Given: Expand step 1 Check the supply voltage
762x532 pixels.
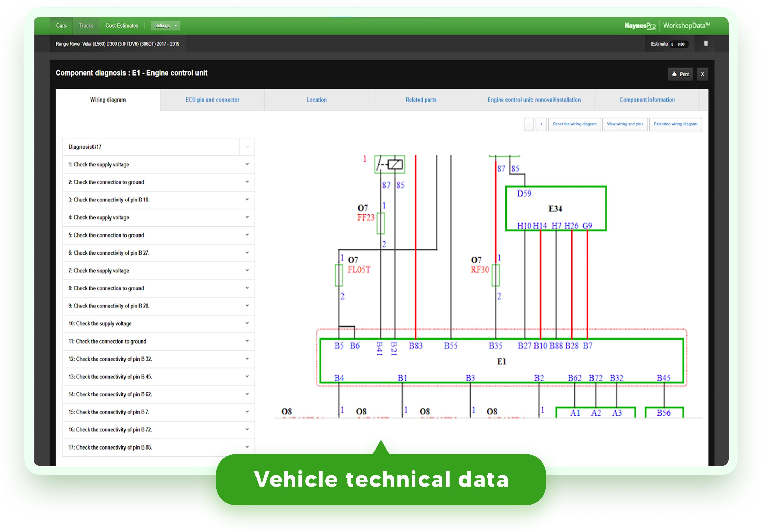Looking at the screenshot, I should (x=159, y=165).
